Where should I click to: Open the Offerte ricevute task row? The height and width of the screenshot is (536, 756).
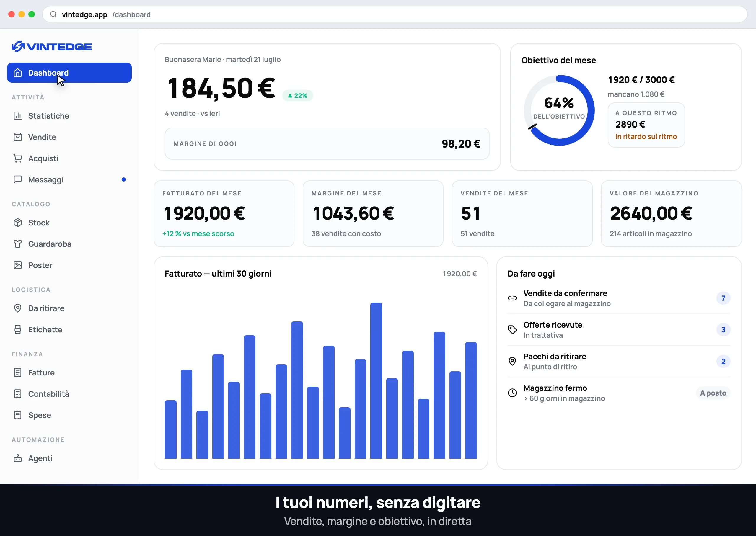(619, 330)
